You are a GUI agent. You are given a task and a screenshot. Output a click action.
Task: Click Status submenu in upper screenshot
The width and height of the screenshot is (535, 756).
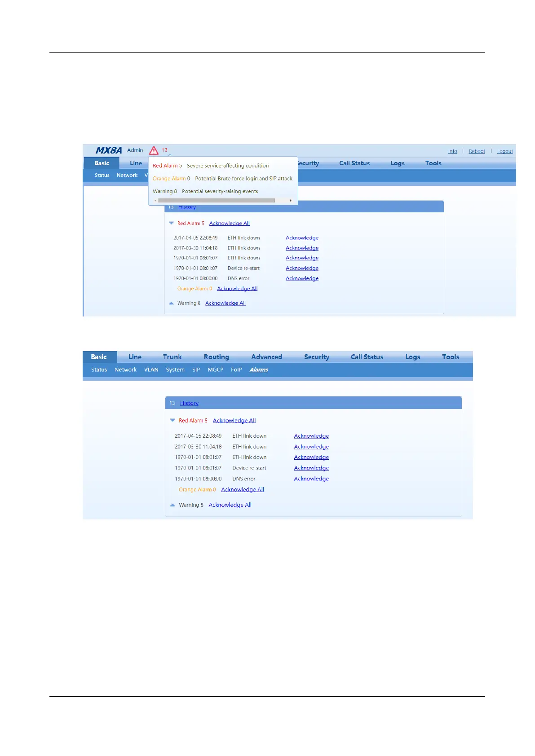click(102, 175)
